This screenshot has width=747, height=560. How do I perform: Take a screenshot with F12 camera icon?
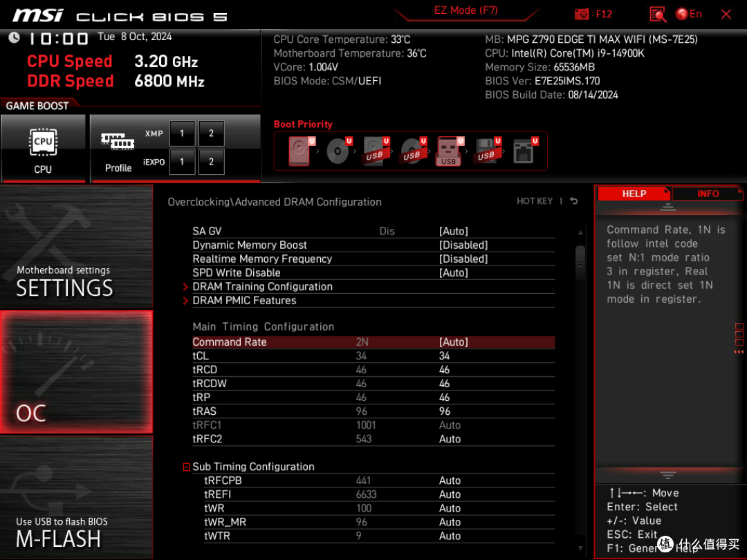click(581, 14)
